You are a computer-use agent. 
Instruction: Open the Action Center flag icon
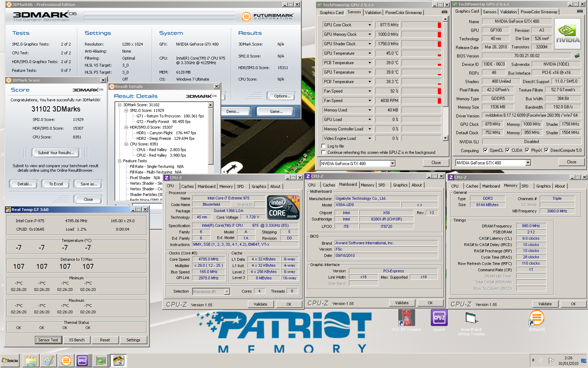551,361
